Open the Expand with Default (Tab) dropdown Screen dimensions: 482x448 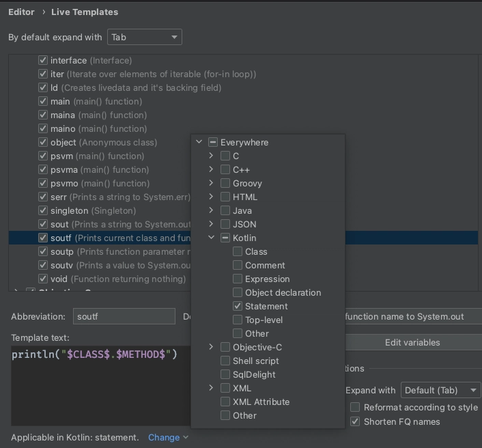441,390
